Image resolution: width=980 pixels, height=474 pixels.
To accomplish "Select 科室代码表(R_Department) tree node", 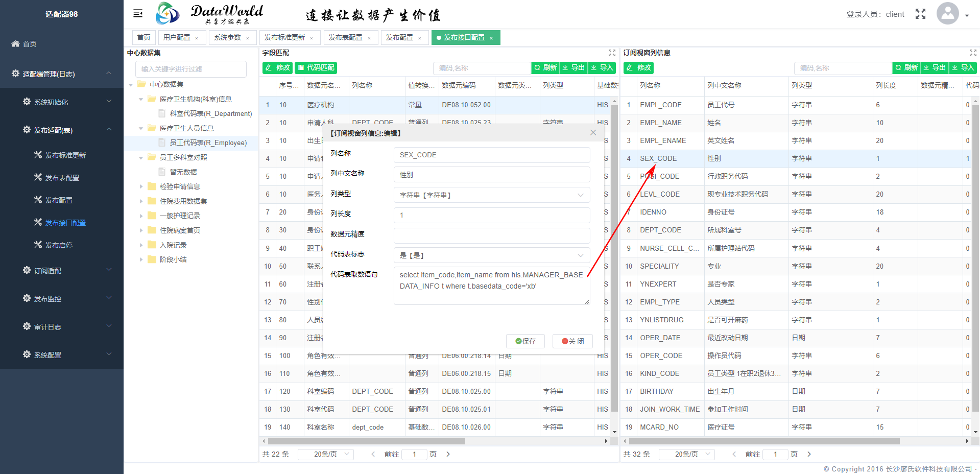I will (210, 113).
